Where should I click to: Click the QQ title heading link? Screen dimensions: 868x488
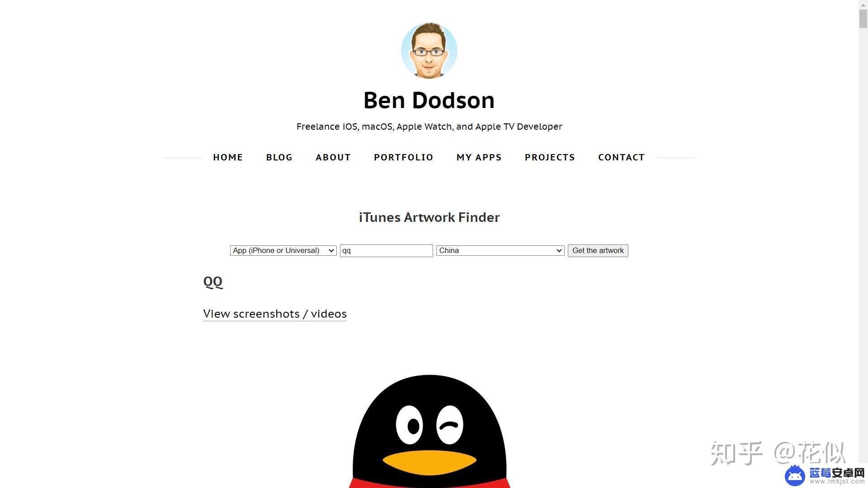coord(213,282)
